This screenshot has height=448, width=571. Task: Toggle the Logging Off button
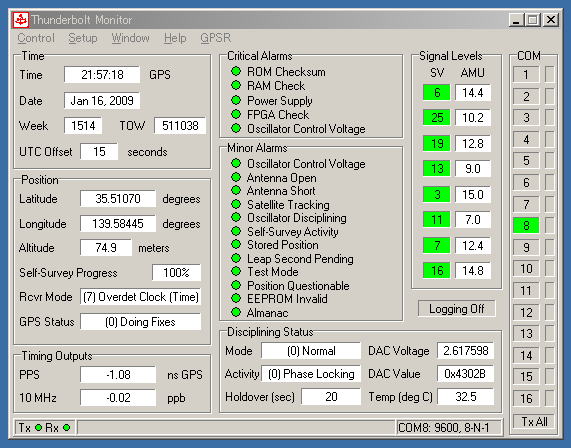457,309
